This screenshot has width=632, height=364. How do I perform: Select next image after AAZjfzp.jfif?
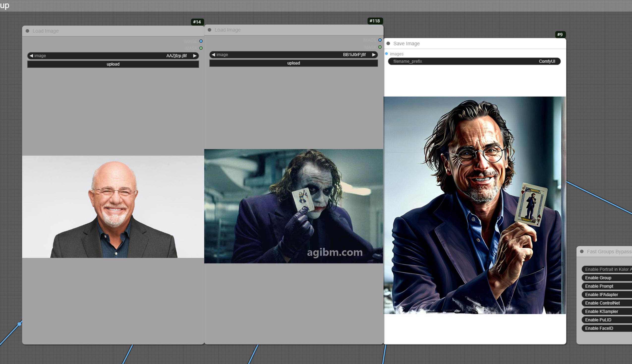coord(195,56)
